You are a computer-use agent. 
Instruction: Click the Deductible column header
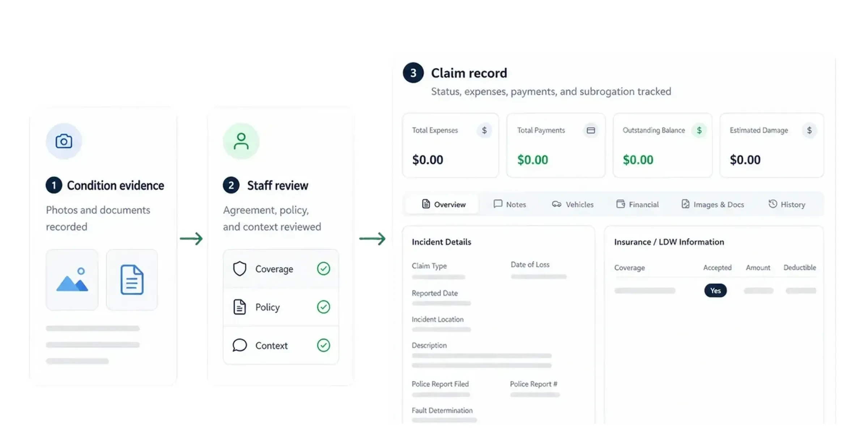pyautogui.click(x=800, y=268)
